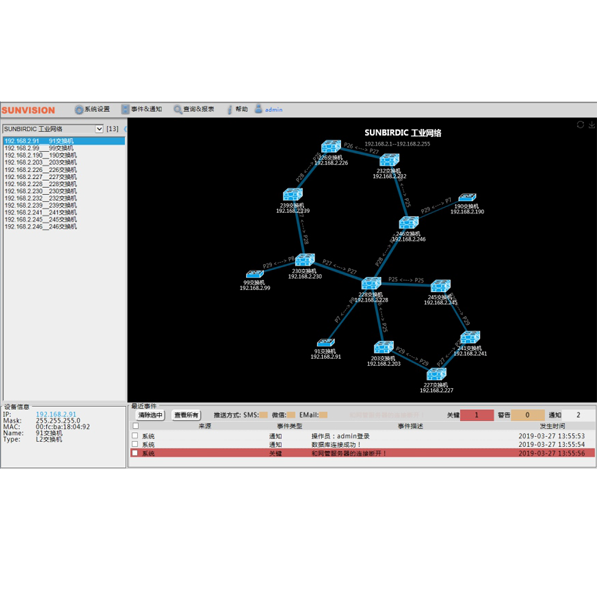Select list row 192.168.2.190__190交换机
This screenshot has width=600, height=600.
64,155
